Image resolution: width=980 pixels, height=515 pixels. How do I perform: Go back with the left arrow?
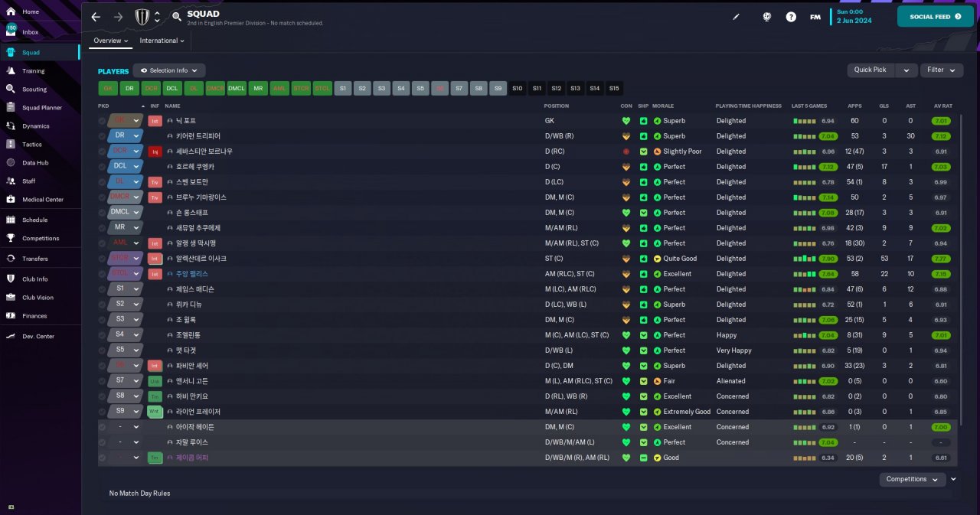pyautogui.click(x=96, y=17)
